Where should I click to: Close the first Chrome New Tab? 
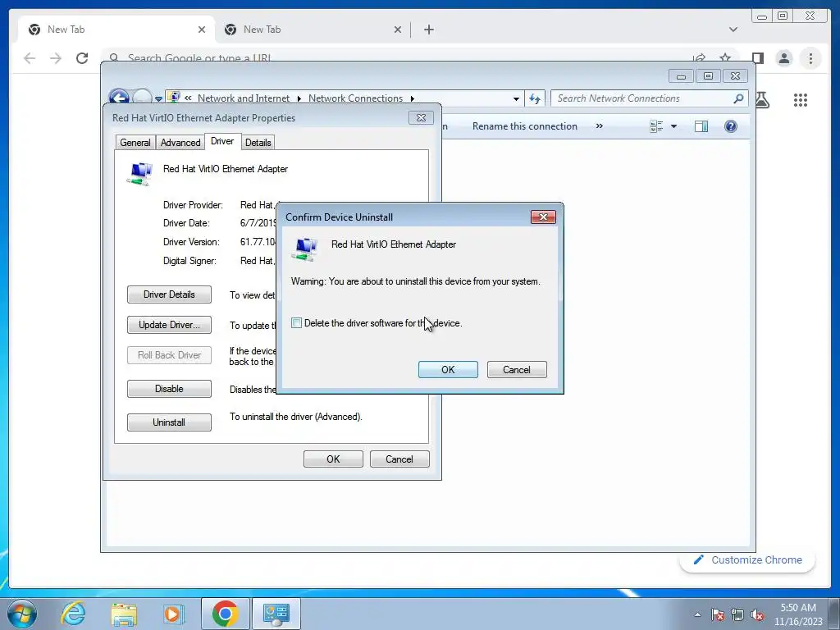point(202,30)
